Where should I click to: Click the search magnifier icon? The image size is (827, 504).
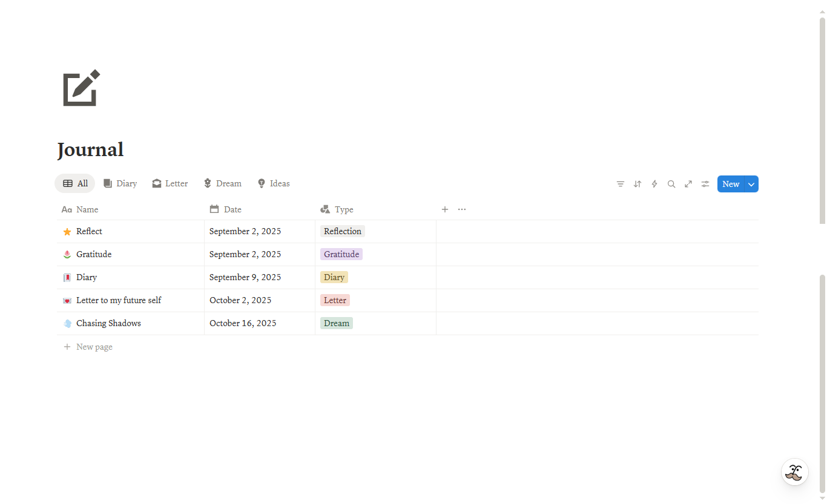[671, 184]
